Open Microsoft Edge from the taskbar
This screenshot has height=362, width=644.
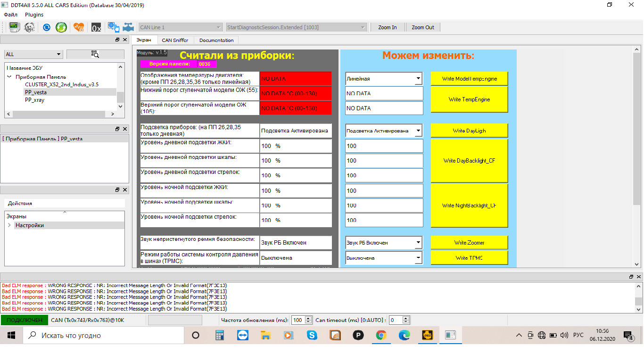(404, 335)
